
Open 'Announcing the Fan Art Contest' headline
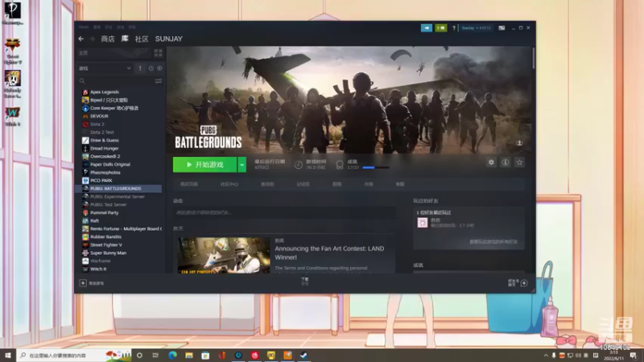pyautogui.click(x=329, y=253)
